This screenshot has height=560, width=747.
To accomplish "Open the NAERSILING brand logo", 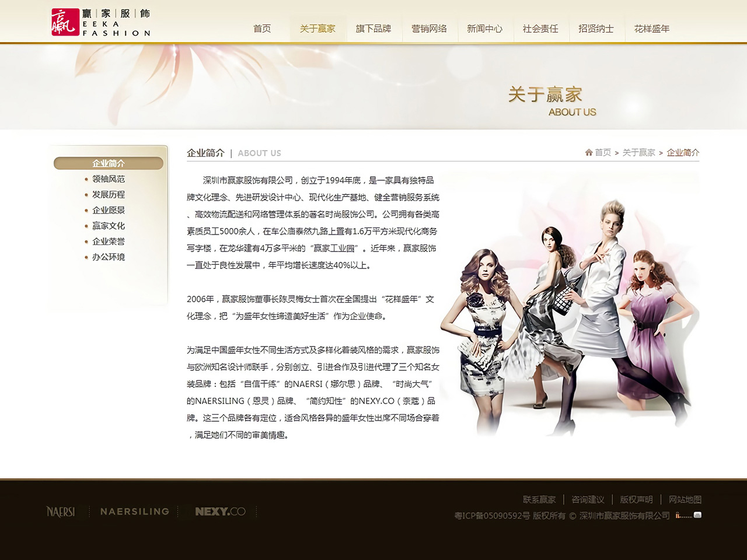I will [x=134, y=512].
